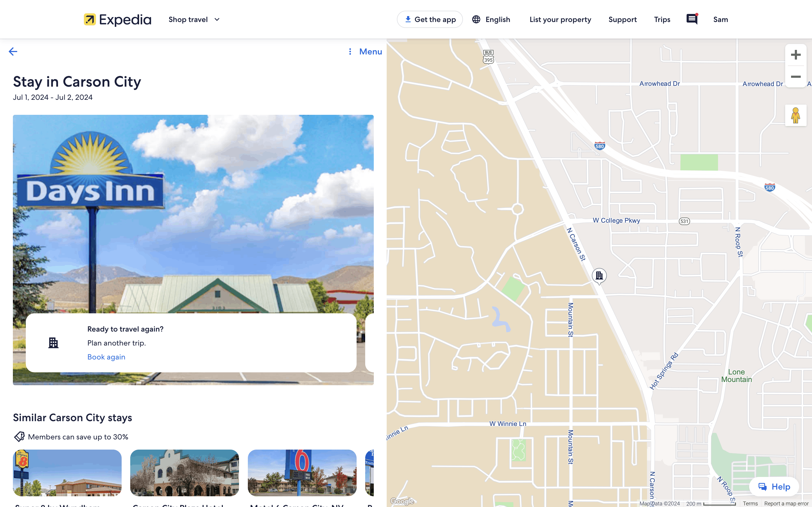Image resolution: width=812 pixels, height=507 pixels.
Task: Click the back arrow icon
Action: point(13,52)
